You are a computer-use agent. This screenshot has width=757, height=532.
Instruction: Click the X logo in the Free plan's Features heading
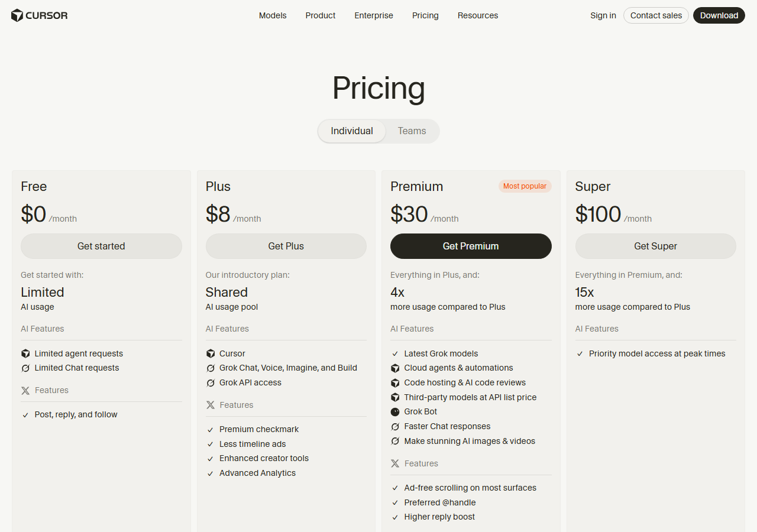click(25, 391)
